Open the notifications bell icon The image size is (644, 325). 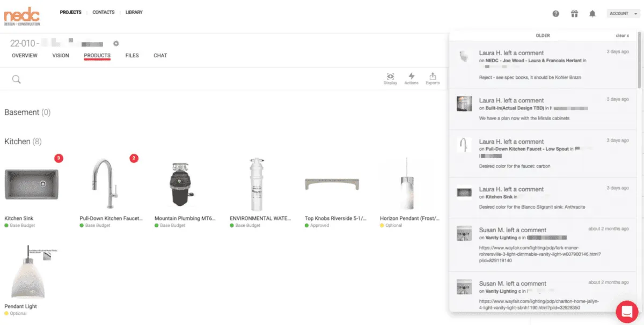(592, 13)
